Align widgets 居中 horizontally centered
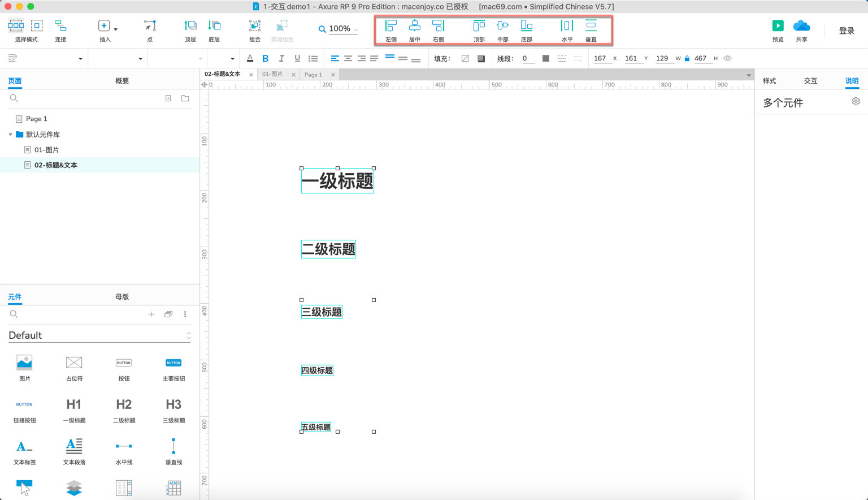 pyautogui.click(x=415, y=31)
